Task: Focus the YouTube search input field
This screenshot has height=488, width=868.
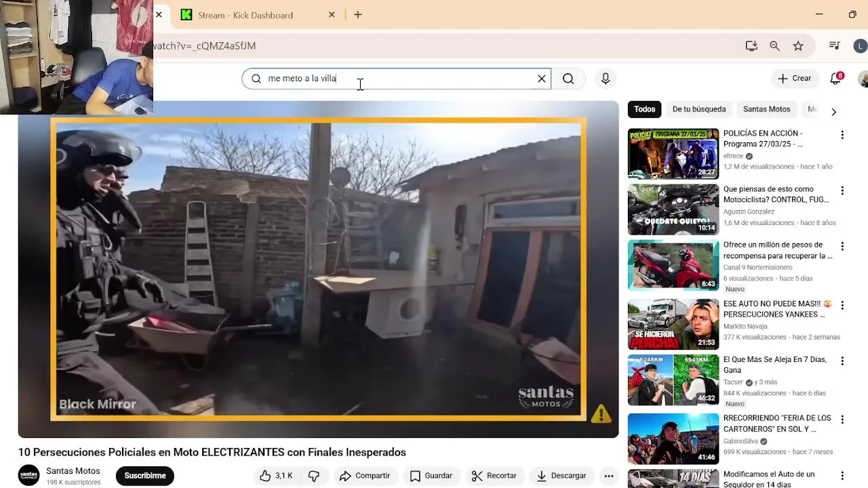Action: 397,79
